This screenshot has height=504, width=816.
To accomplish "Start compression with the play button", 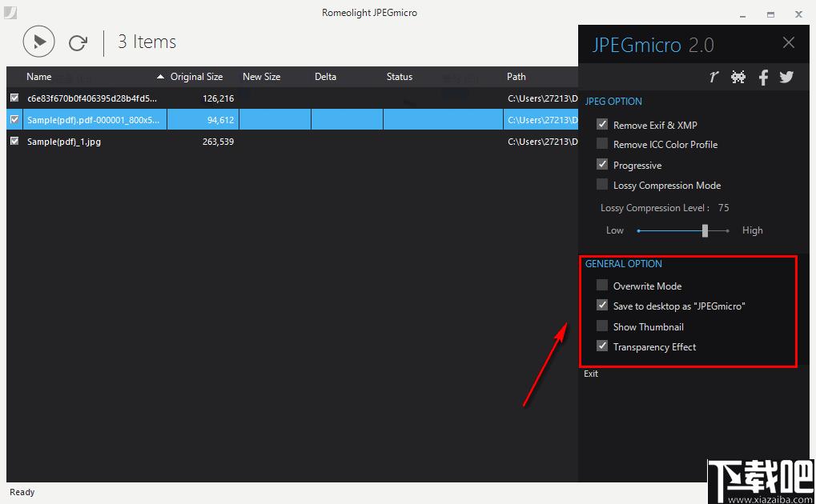I will click(39, 42).
